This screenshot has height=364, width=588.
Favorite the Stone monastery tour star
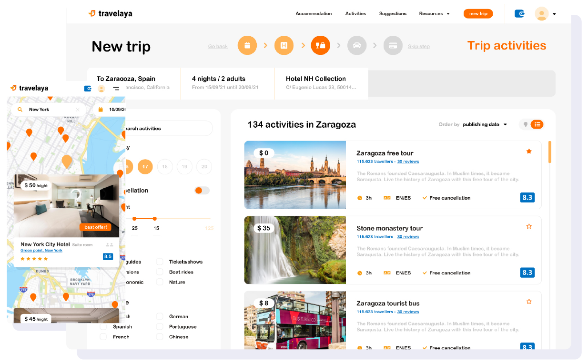pos(529,226)
